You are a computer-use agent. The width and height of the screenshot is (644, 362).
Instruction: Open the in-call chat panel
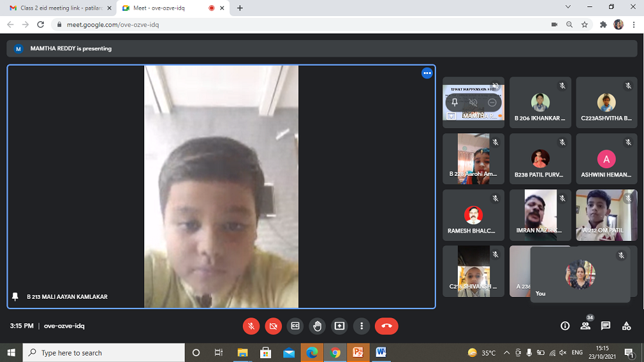click(605, 326)
